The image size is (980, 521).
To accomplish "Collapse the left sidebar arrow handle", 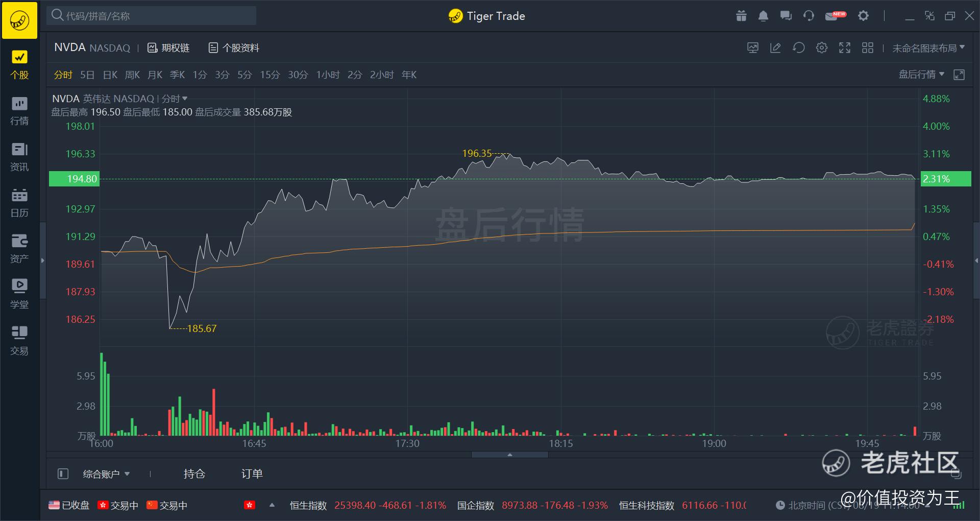I will pyautogui.click(x=43, y=260).
